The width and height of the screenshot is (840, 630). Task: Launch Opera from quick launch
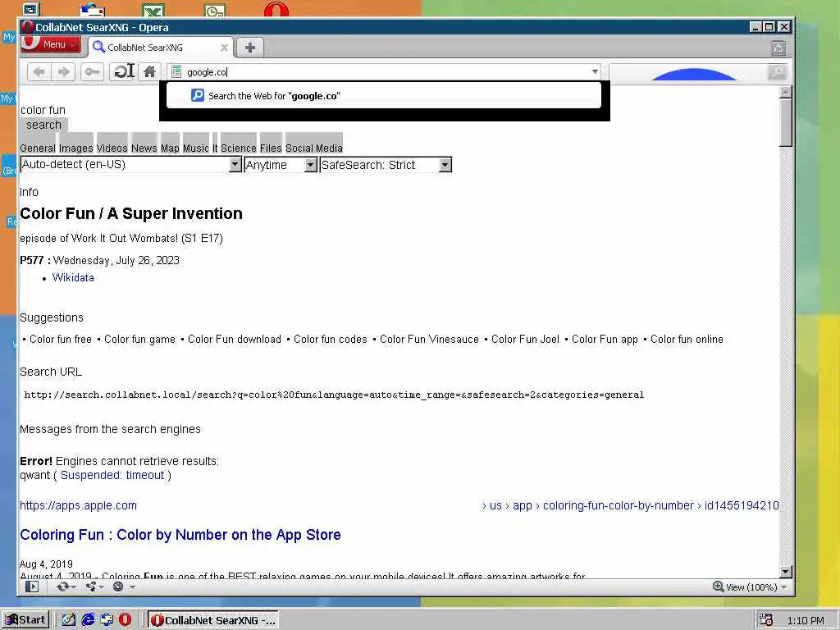[125, 620]
